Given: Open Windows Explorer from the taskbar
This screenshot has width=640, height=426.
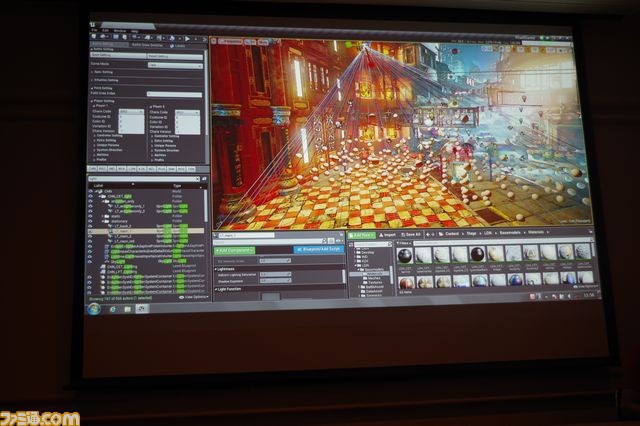Looking at the screenshot, I should pos(128,309).
